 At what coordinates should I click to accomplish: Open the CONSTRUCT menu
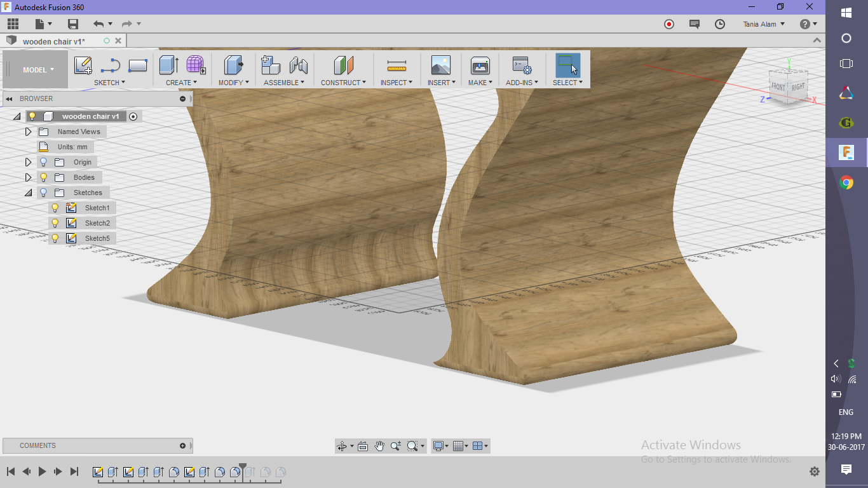click(343, 83)
